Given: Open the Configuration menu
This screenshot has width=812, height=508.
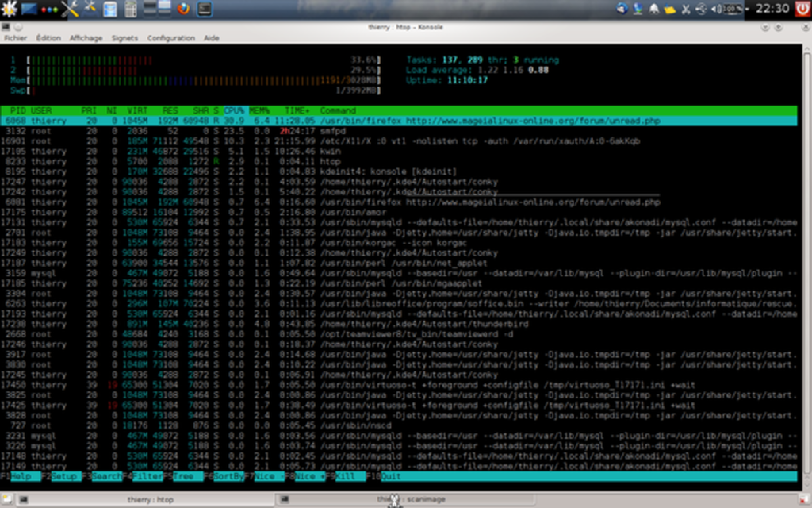Looking at the screenshot, I should (171, 38).
